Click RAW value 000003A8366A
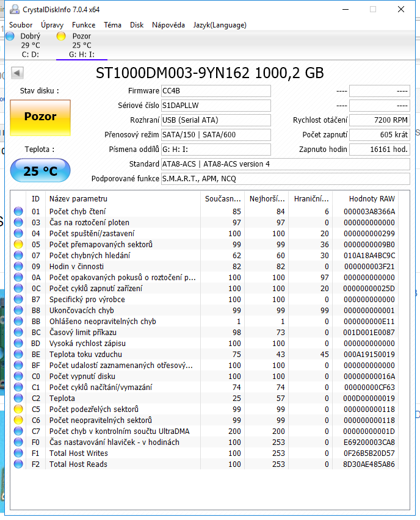Screen dimensions: 420x520 [x=369, y=211]
